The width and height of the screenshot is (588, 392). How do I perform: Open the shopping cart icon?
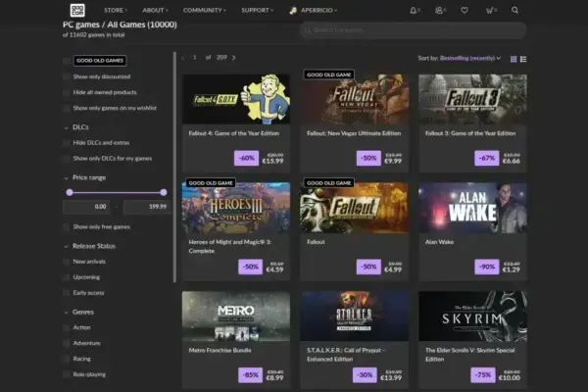489,10
